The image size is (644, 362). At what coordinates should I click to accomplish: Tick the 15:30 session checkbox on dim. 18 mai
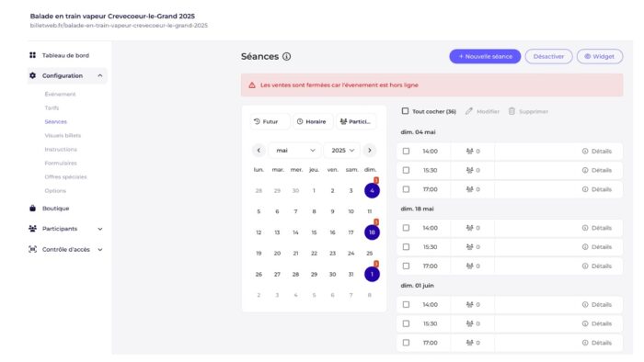point(407,247)
